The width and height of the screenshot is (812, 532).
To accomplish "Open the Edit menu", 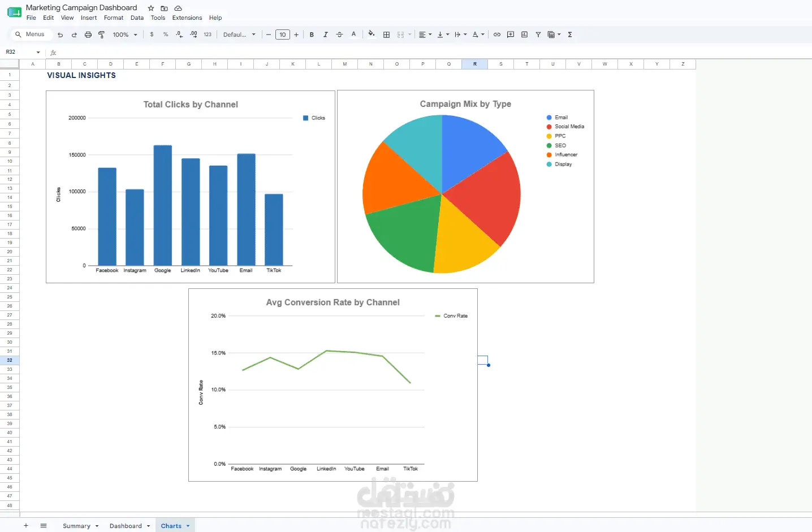I will coord(49,18).
